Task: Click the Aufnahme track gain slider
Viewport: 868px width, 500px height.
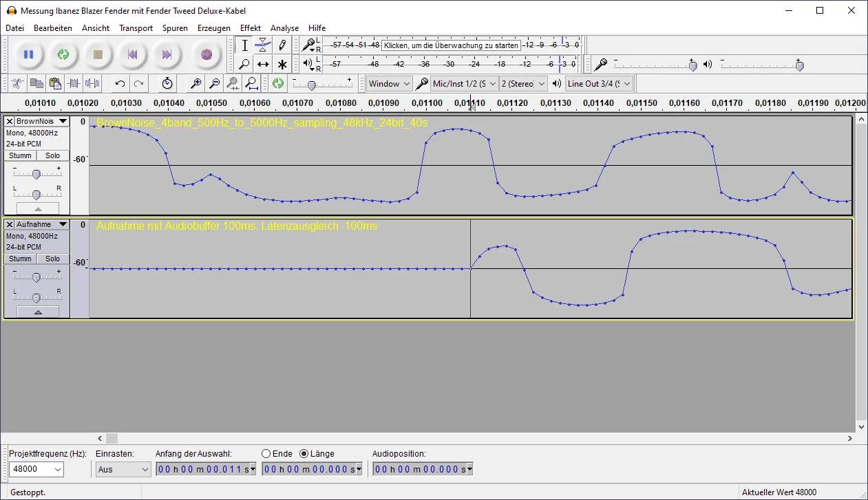Action: (x=36, y=276)
